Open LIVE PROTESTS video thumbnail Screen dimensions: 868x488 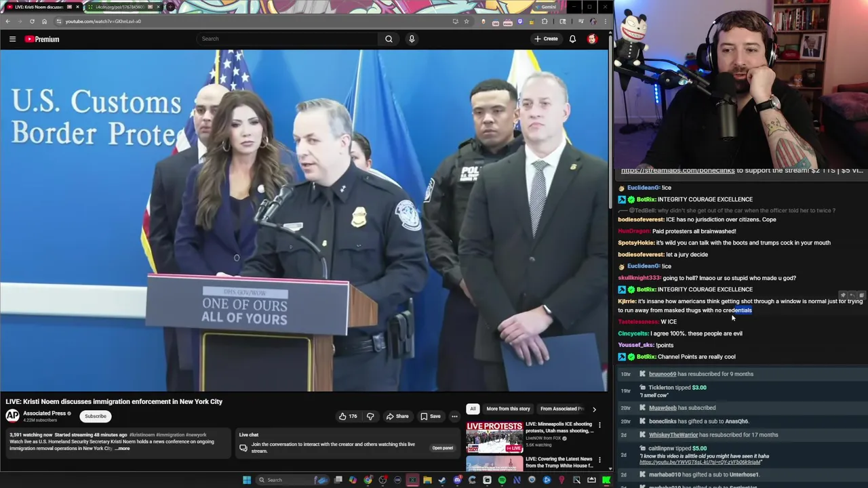[x=494, y=437]
